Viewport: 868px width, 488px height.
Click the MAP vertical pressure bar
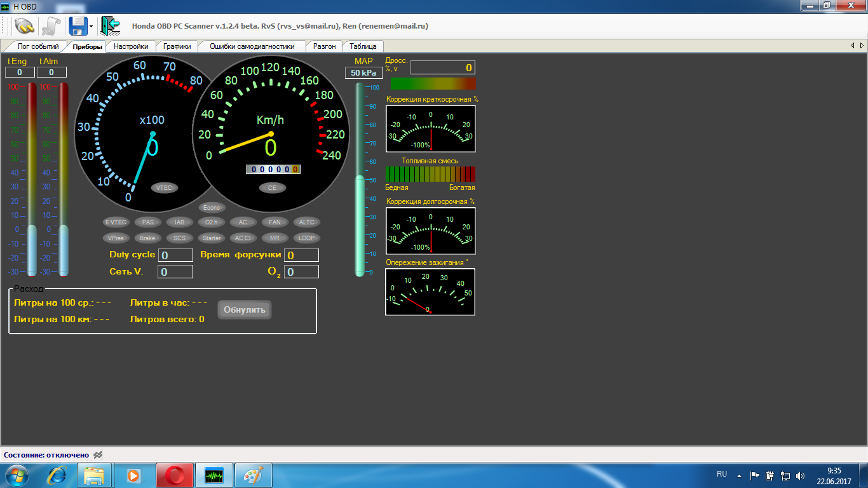coord(360,179)
